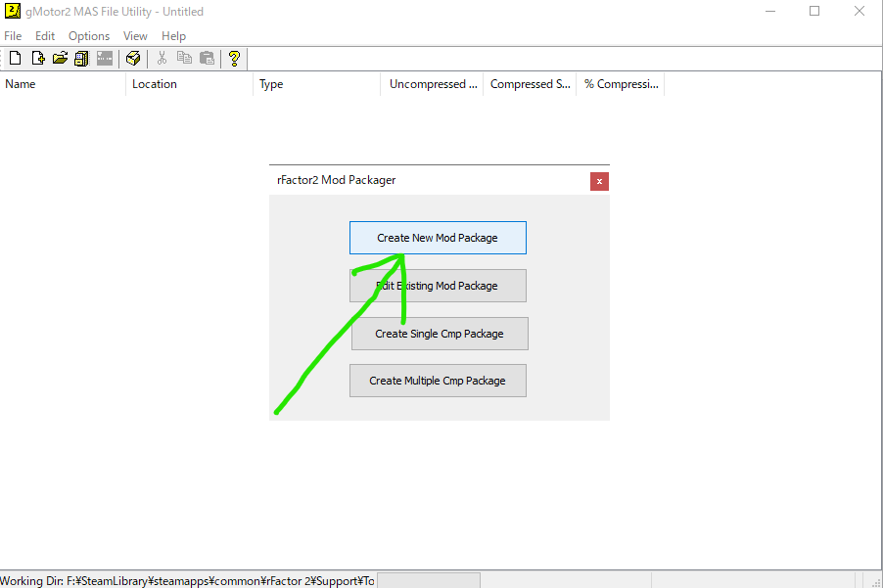883x588 pixels.
Task: Maximize the gMotor2 MAS File Utility window
Action: point(814,11)
